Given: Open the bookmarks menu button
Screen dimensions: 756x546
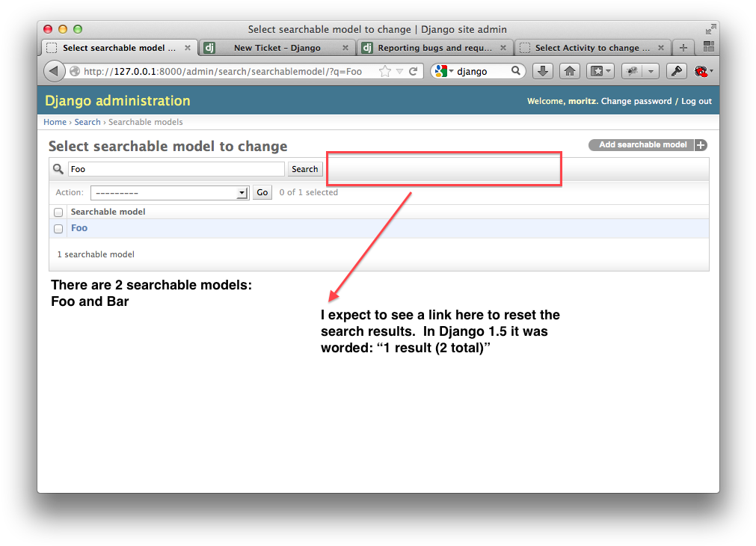Looking at the screenshot, I should point(600,71).
